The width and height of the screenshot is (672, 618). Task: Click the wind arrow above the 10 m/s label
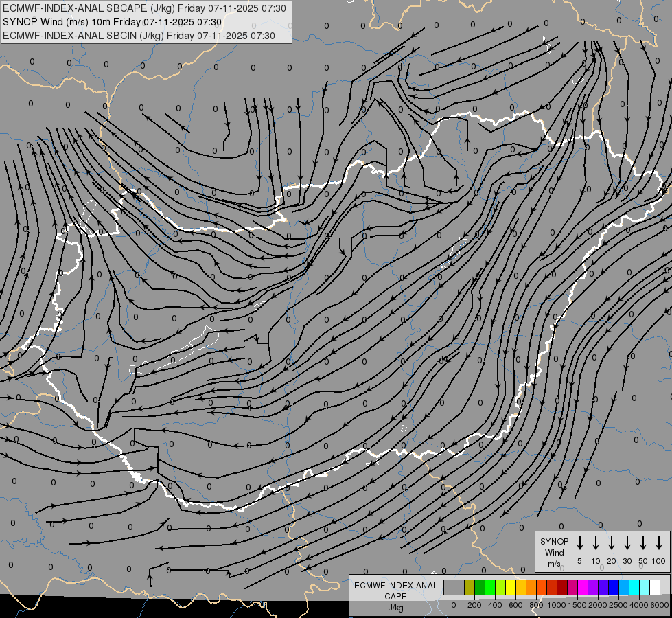pyautogui.click(x=596, y=543)
